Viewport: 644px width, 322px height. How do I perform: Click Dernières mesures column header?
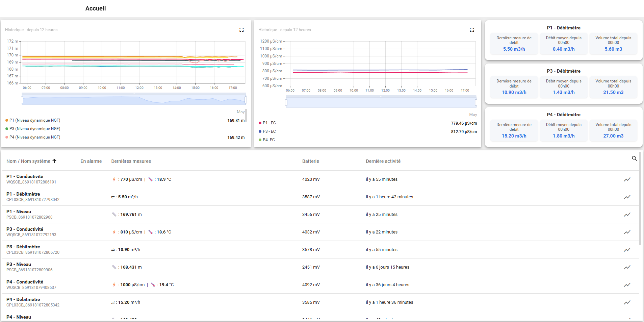click(131, 161)
